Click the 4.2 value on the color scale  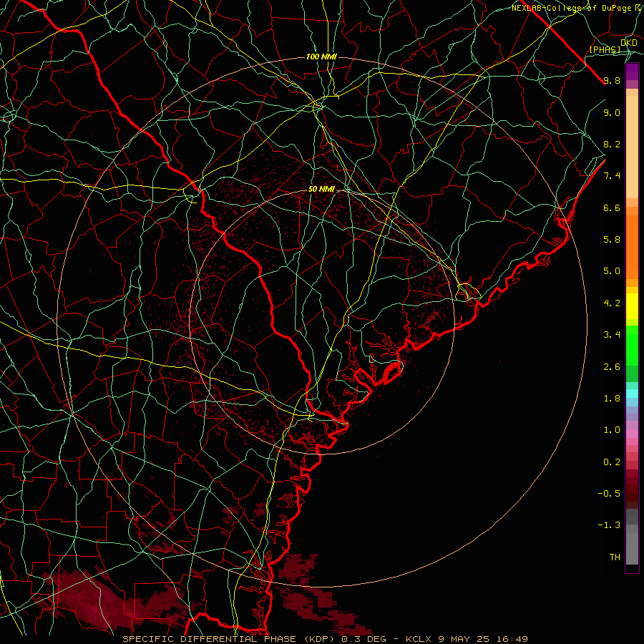point(612,303)
